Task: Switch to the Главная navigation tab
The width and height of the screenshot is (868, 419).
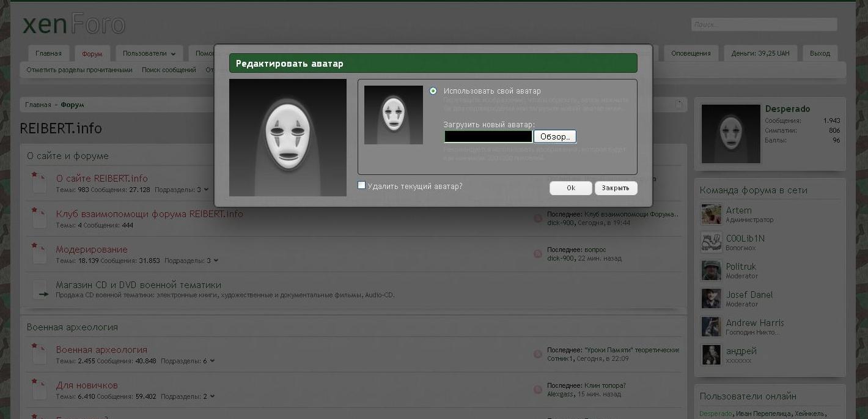Action: pyautogui.click(x=48, y=53)
